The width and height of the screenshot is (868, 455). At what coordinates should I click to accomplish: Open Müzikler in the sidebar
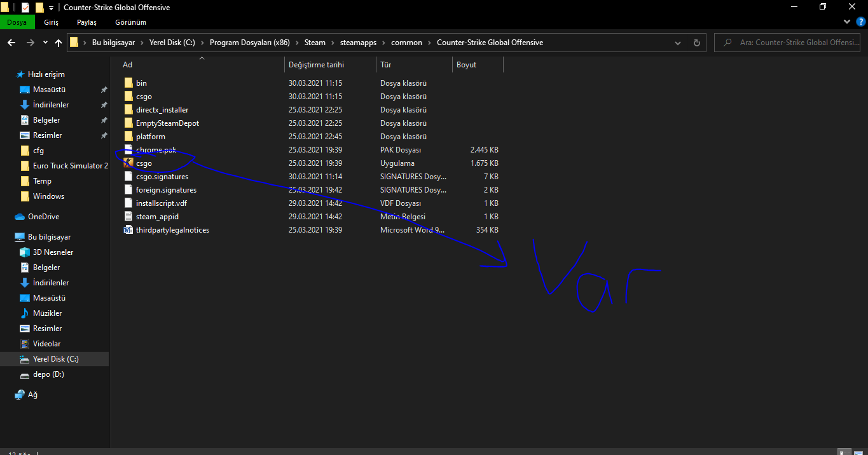47,313
